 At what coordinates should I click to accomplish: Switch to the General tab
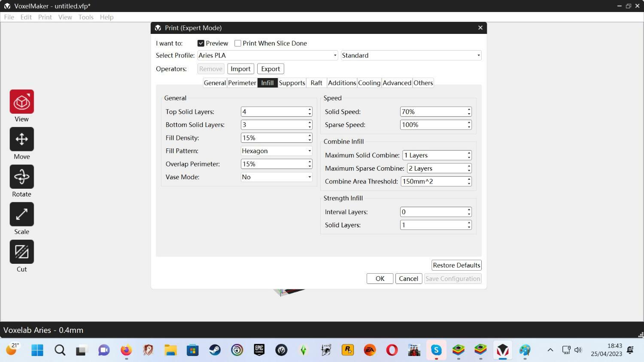click(x=215, y=83)
